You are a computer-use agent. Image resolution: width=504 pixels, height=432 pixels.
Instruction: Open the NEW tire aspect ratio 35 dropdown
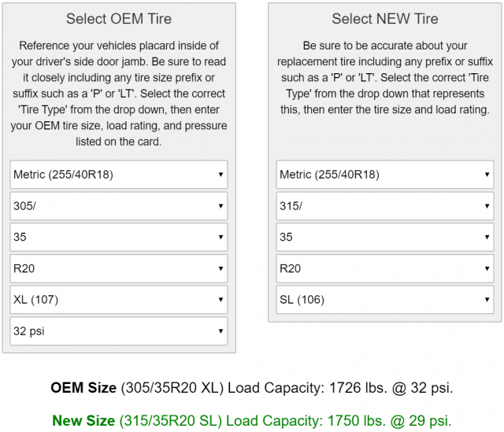point(385,237)
